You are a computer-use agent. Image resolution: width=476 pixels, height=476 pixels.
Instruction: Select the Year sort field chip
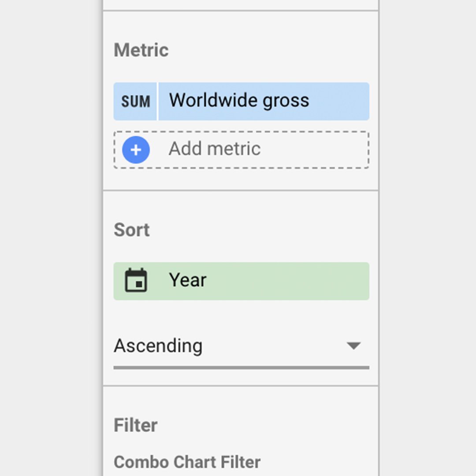pos(242,281)
